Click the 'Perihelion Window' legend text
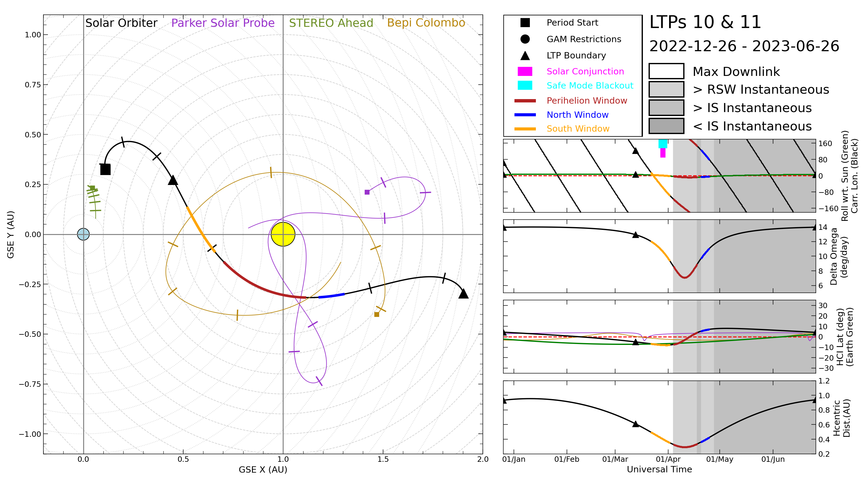The image size is (868, 488). pos(587,101)
